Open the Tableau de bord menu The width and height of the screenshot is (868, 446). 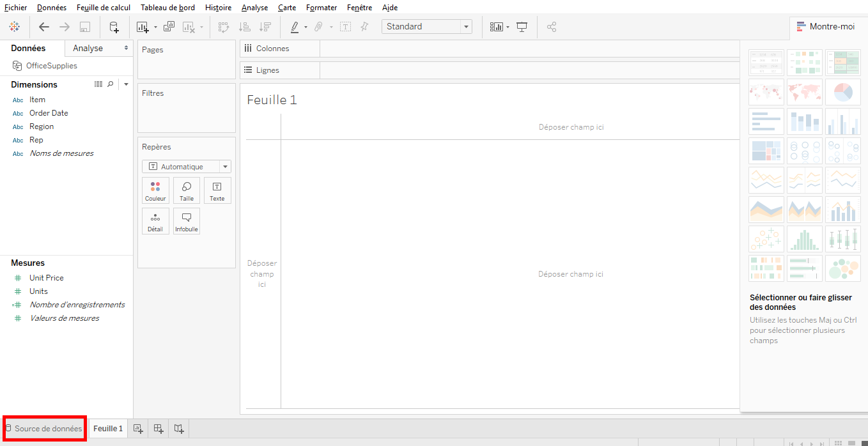[x=167, y=7]
